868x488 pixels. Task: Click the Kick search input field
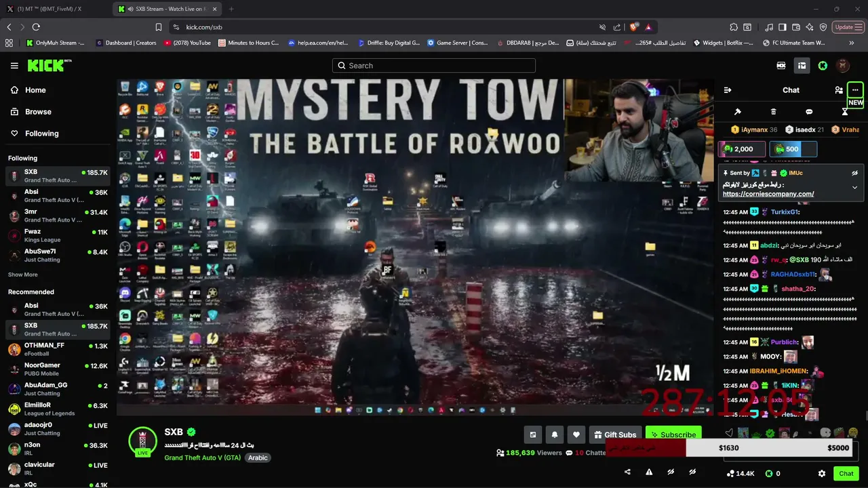coord(434,66)
